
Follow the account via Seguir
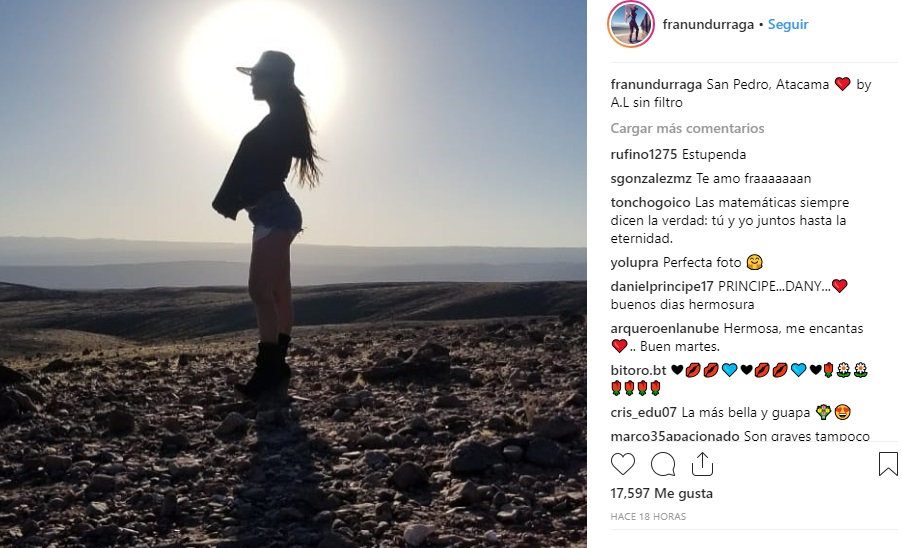(788, 25)
